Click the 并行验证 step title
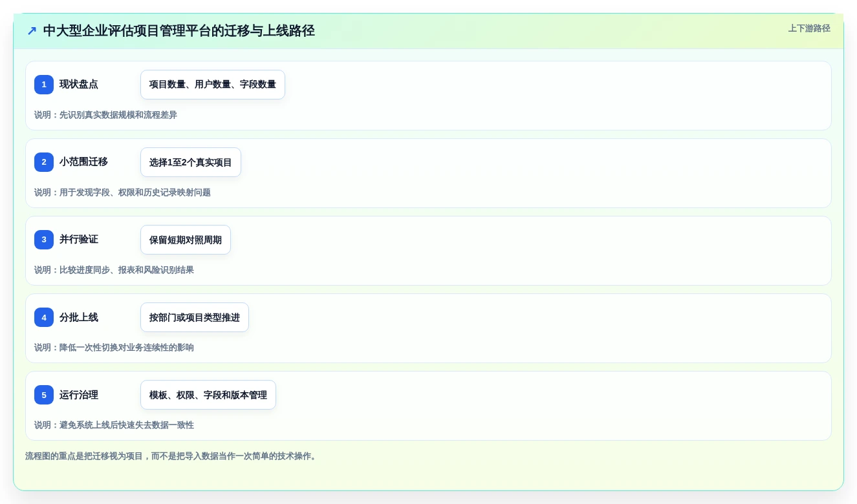This screenshot has height=504, width=857. click(79, 239)
